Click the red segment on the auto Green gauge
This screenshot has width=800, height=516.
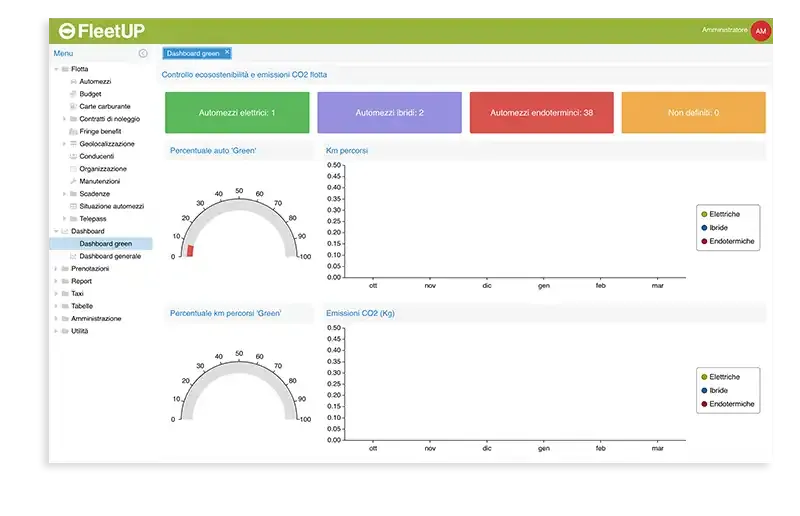click(x=190, y=251)
